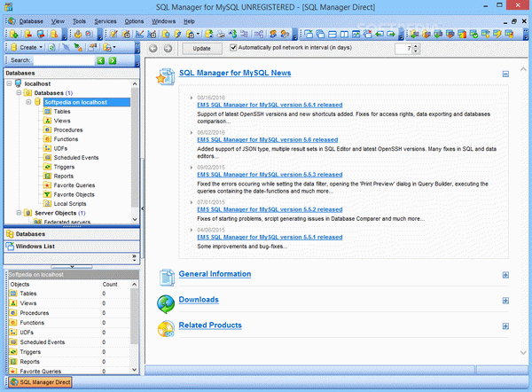Open the Help menu
The height and width of the screenshot is (392, 532).
189,21
